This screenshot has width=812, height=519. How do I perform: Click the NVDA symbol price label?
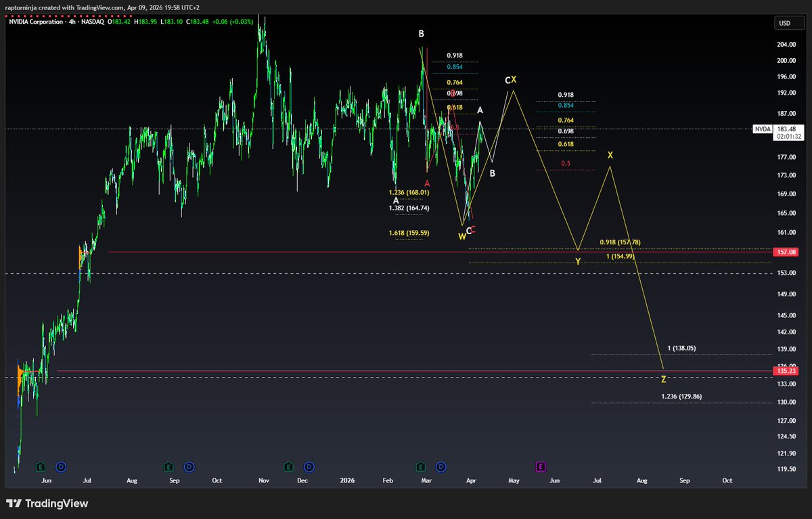click(762, 129)
